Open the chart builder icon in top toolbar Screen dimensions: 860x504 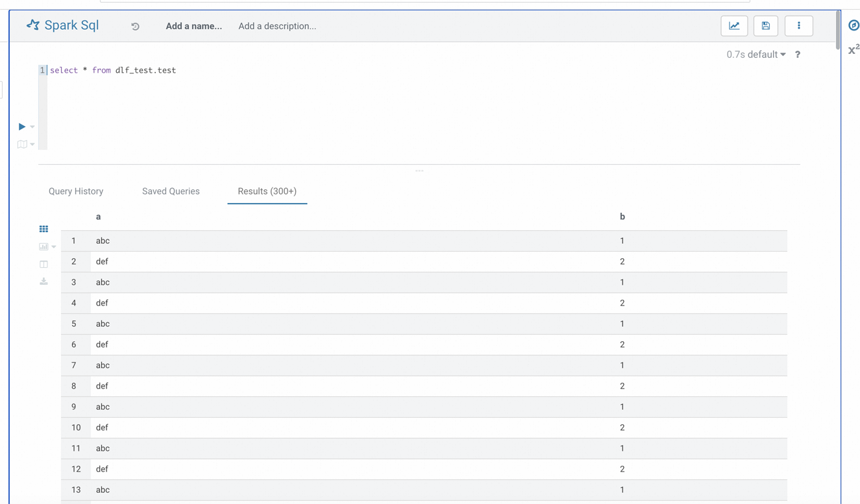tap(734, 25)
